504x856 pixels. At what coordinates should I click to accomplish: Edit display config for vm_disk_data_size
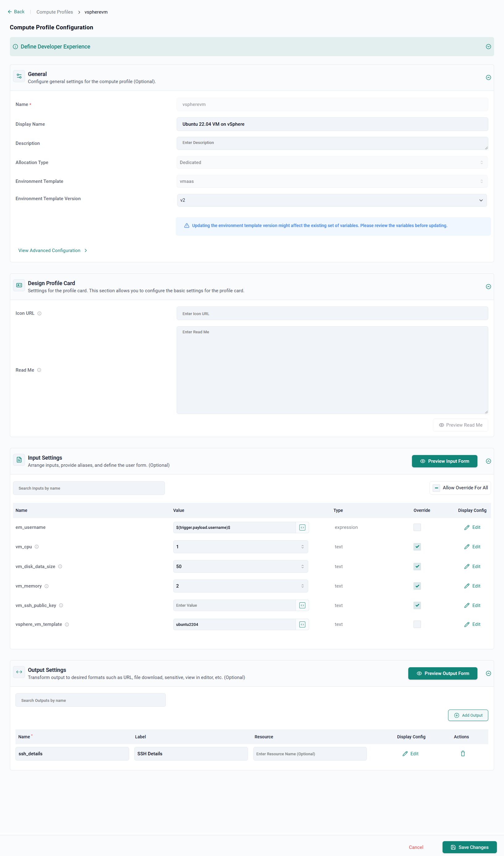[x=472, y=567]
